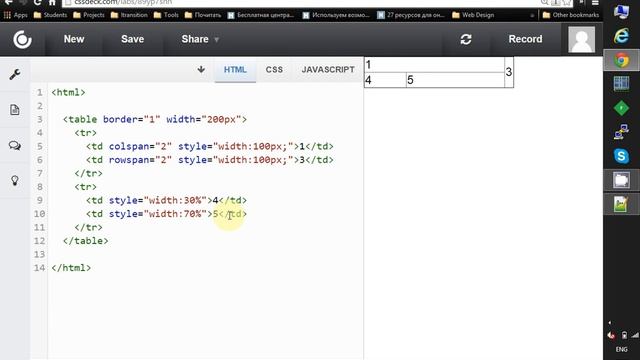This screenshot has width=640, height=360.
Task: Switch to the HTML tab
Action: point(235,69)
